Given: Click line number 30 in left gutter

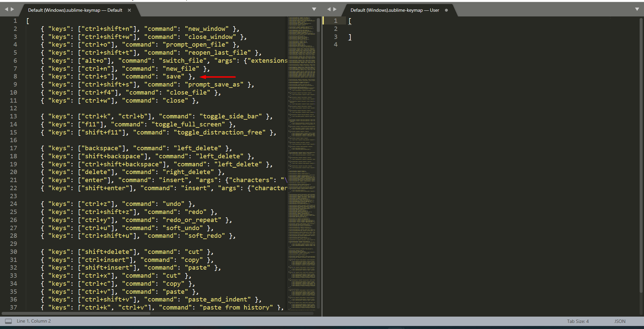Looking at the screenshot, I should pyautogui.click(x=13, y=252).
